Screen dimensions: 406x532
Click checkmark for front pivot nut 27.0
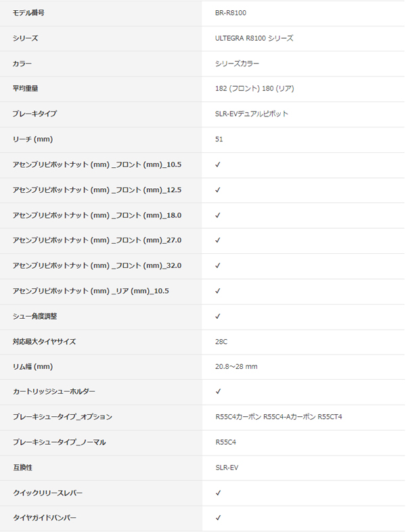pyautogui.click(x=218, y=240)
